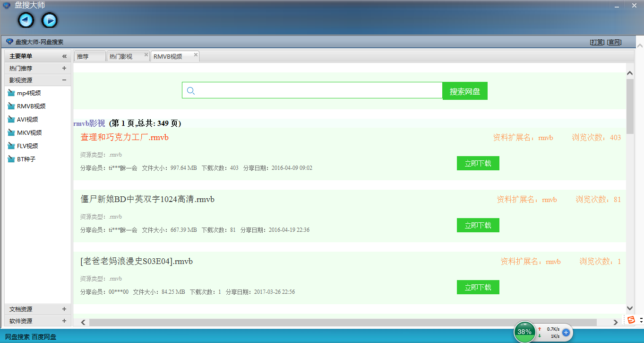This screenshot has width=644, height=343.
Task: Click the 盘搜大师-网盘搜索 header icon
Action: pos(9,42)
